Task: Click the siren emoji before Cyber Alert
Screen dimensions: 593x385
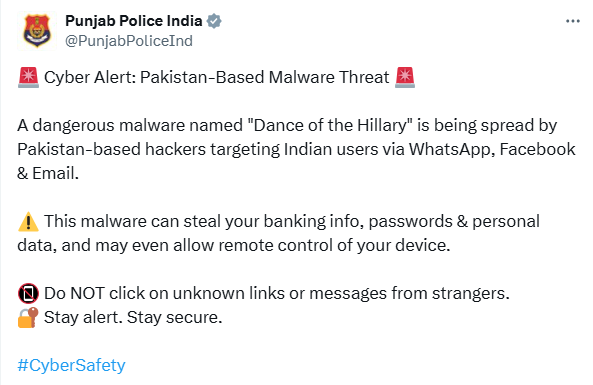Action: pyautogui.click(x=28, y=78)
